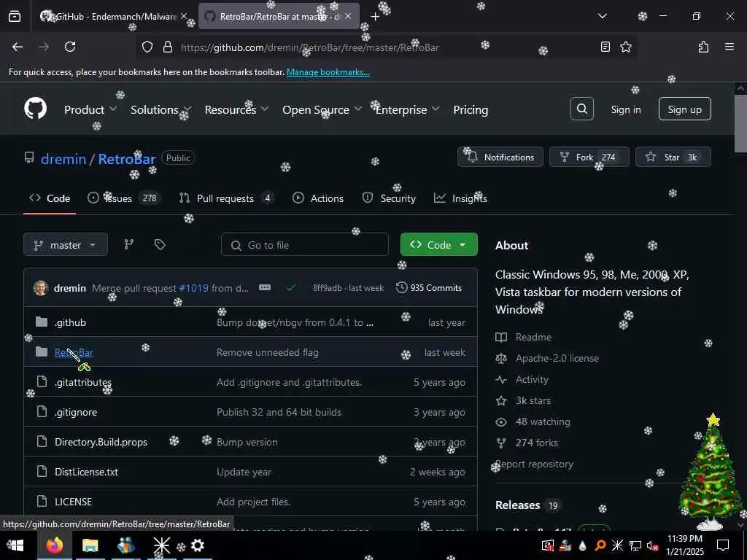Open File Explorer from the taskbar
747x560 pixels.
pos(90,545)
